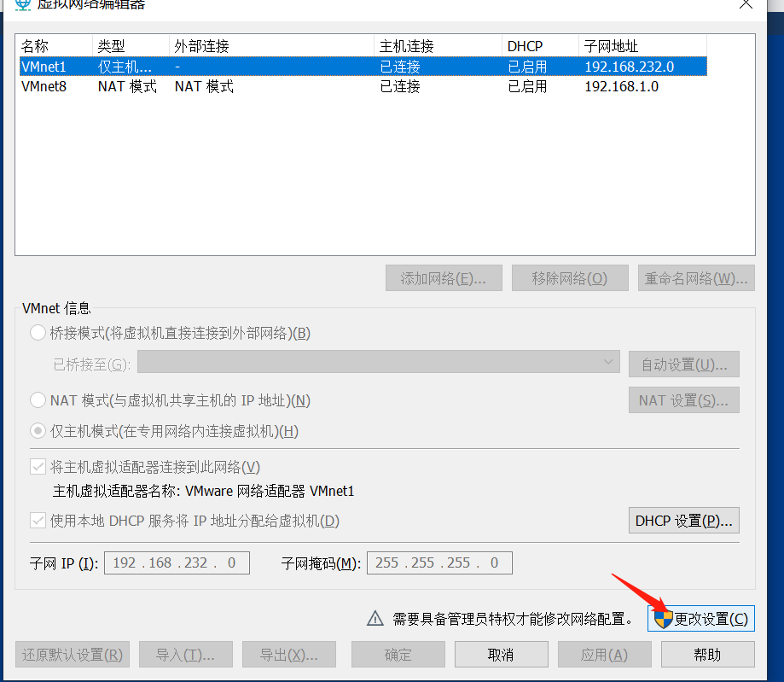784x682 pixels.
Task: Click 自动设置(U) button
Action: point(683,364)
